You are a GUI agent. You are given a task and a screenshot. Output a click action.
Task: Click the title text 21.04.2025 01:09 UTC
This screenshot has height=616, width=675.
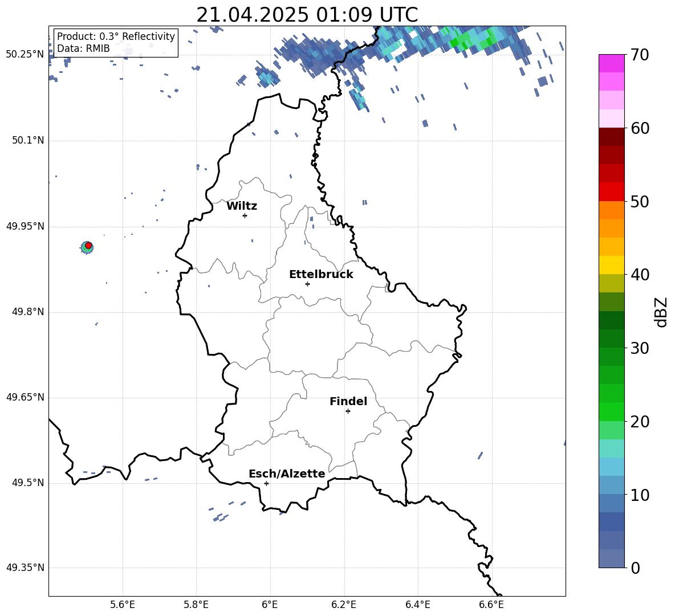click(307, 15)
